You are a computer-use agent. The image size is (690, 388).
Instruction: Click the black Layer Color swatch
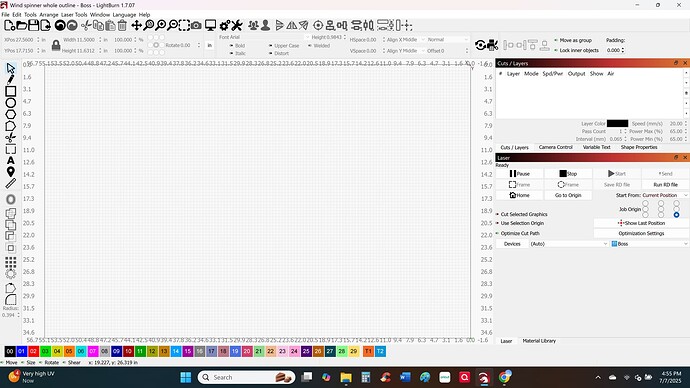(617, 124)
